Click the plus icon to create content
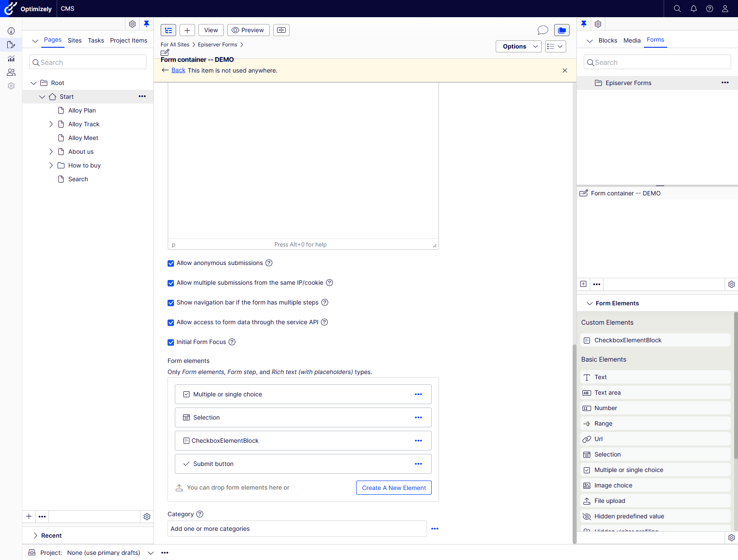Viewport: 738px width, 560px height. click(x=187, y=30)
